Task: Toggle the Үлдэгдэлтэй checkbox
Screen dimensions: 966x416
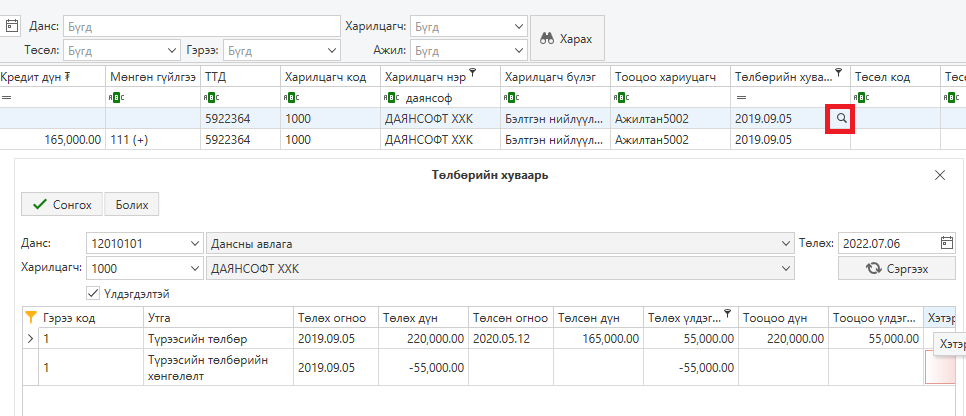Action: pos(94,294)
